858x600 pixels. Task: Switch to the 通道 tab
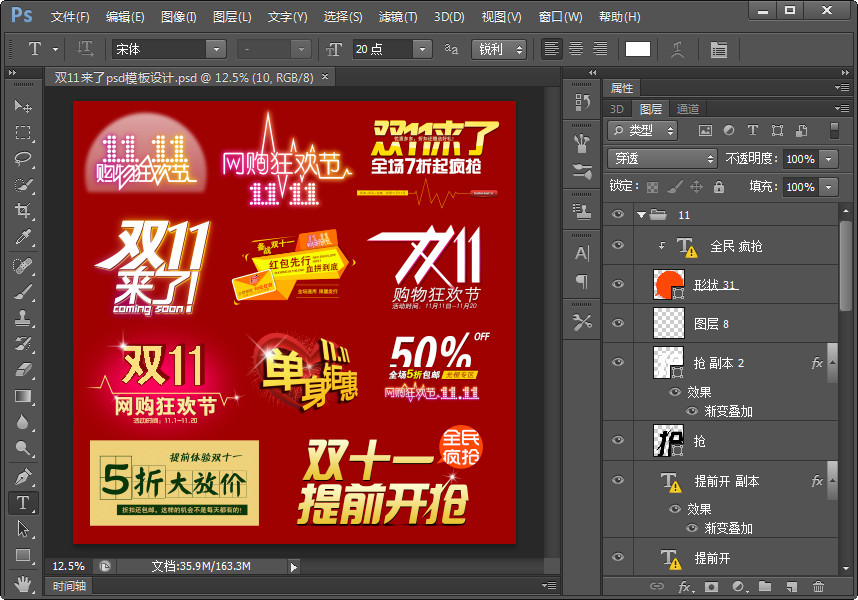coord(687,109)
